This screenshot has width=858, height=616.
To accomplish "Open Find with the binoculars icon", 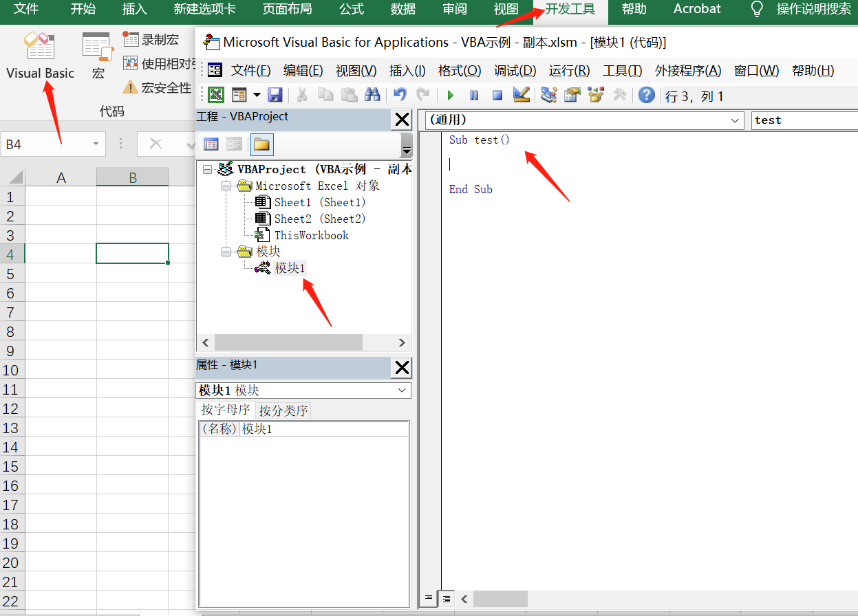I will (373, 95).
